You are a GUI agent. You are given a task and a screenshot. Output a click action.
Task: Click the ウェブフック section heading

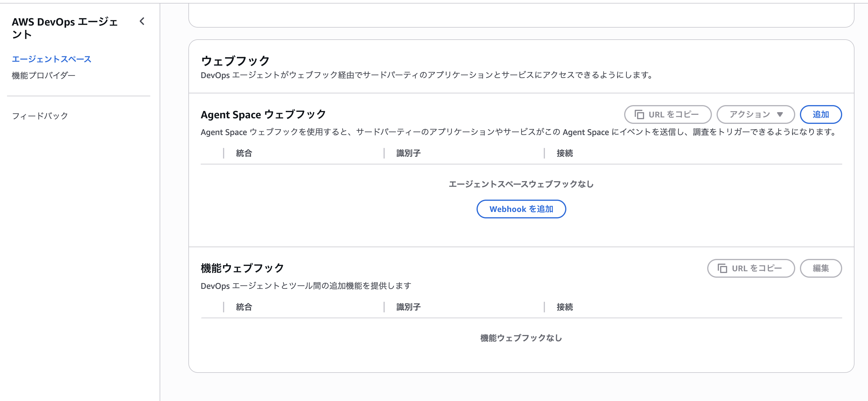235,61
